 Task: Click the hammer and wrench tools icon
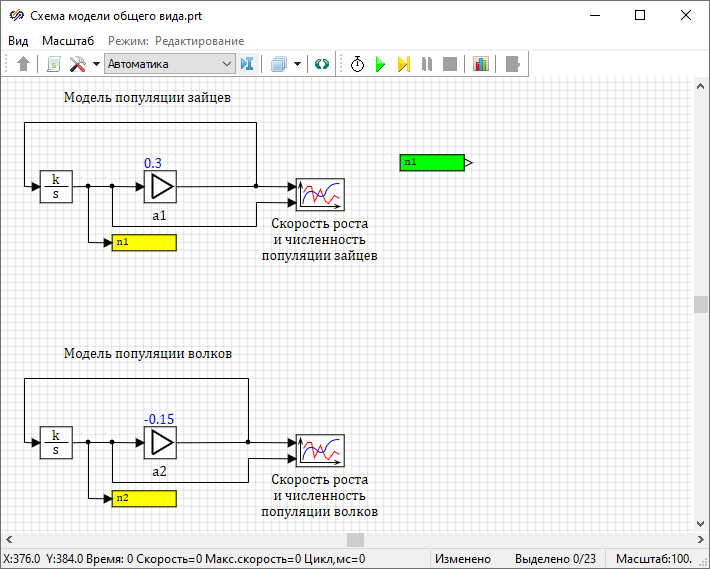(x=77, y=64)
